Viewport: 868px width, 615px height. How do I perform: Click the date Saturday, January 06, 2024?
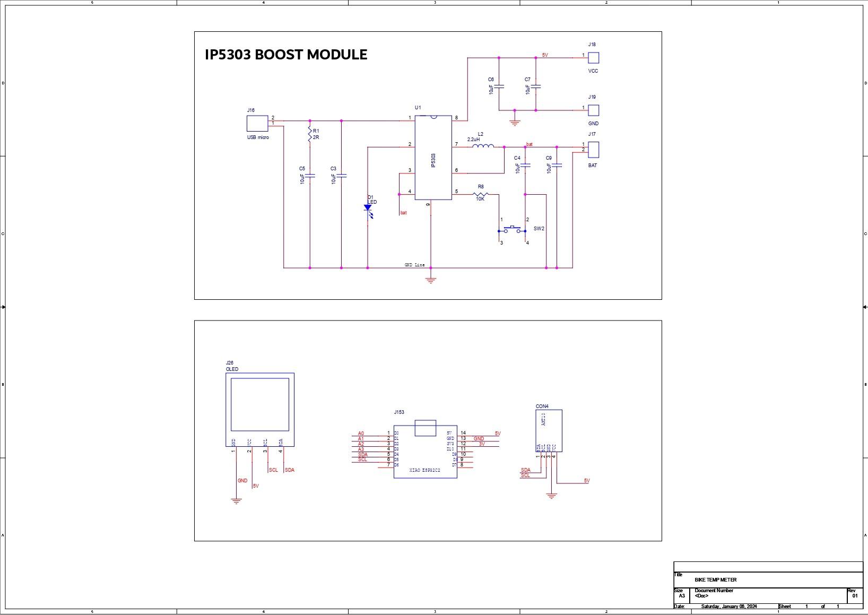[729, 607]
